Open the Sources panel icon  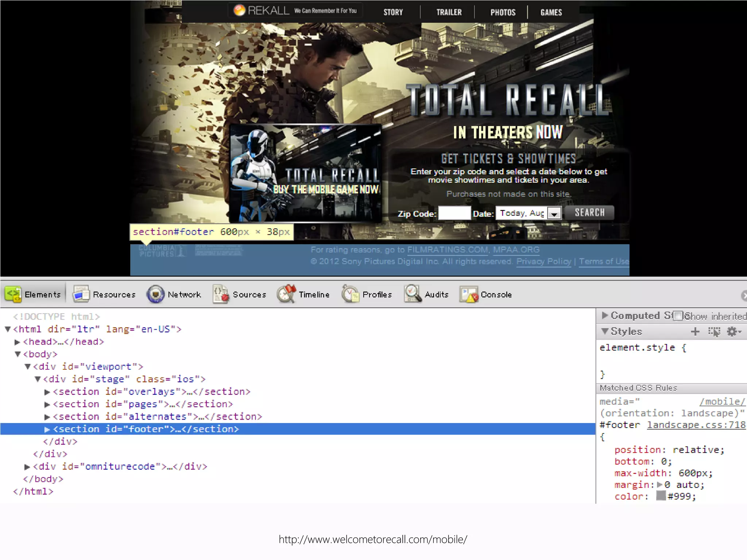pyautogui.click(x=221, y=294)
